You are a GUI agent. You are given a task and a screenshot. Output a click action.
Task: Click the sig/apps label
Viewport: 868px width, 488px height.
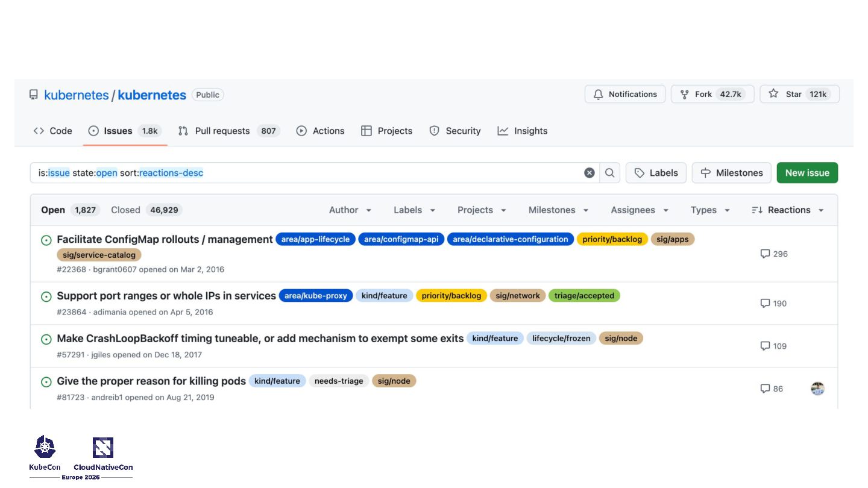point(673,239)
